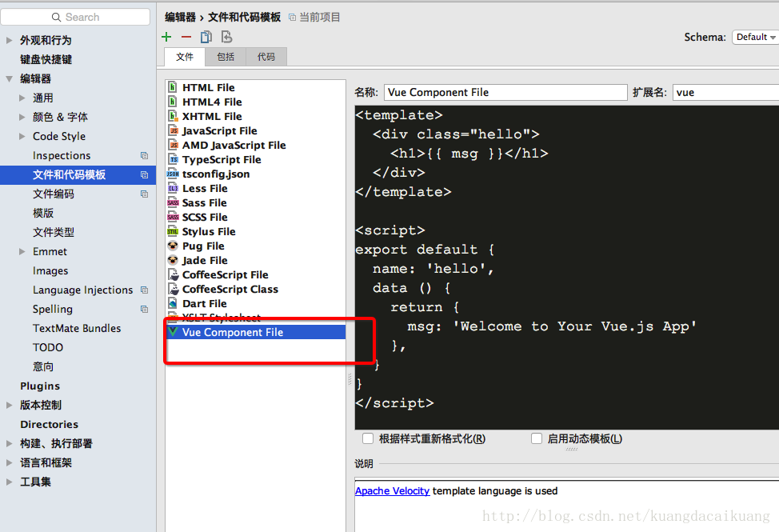Expand the 通用 subsection
The image size is (779, 532).
22,98
